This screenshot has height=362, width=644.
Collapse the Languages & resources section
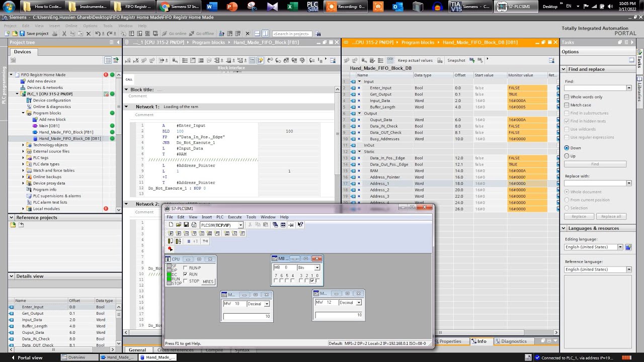(565, 228)
